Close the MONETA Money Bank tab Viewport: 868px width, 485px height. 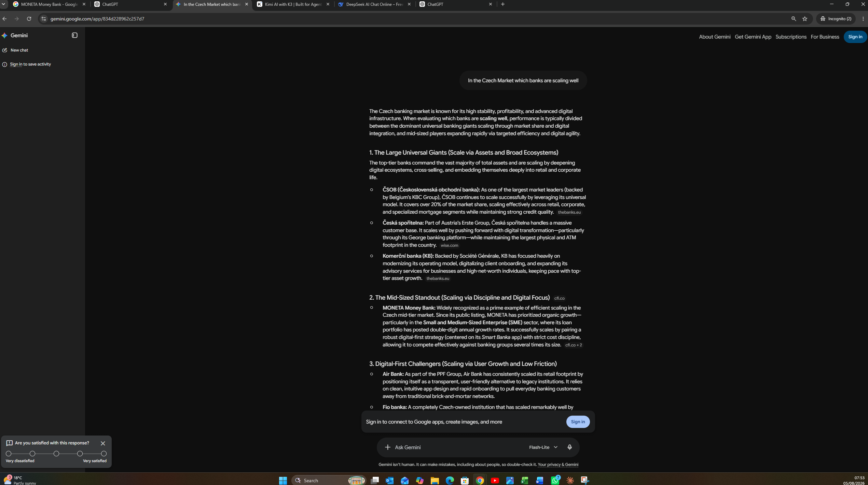pyautogui.click(x=84, y=4)
